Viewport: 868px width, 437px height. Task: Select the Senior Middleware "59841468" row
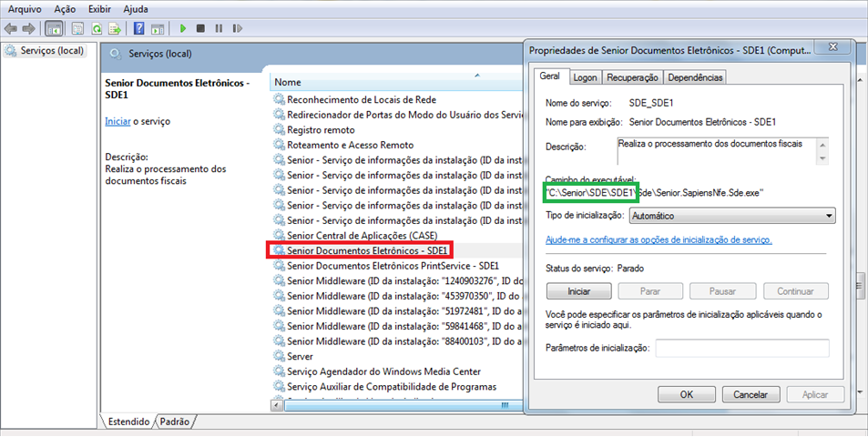pyautogui.click(x=396, y=326)
